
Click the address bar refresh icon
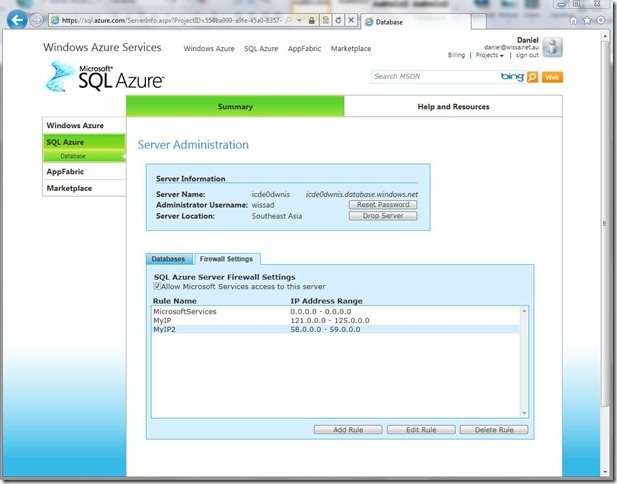coord(338,20)
